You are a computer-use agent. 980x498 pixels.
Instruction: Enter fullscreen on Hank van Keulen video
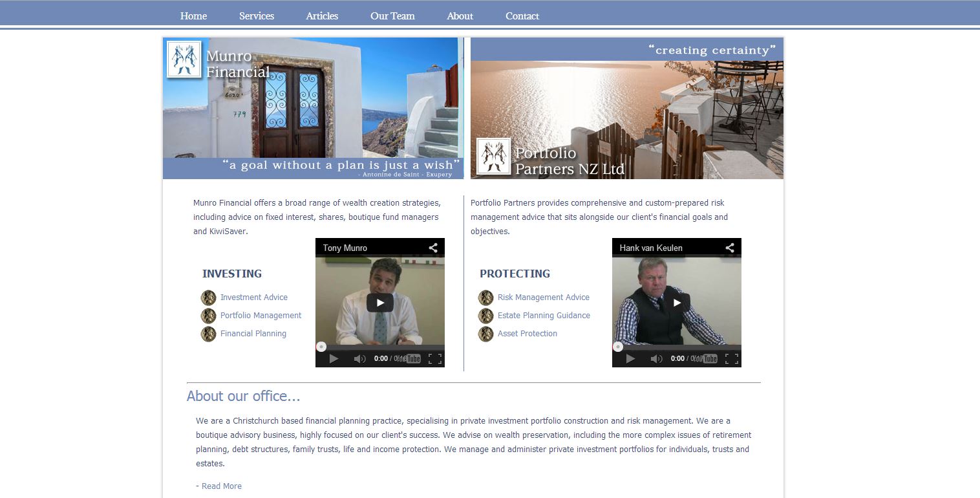[732, 358]
